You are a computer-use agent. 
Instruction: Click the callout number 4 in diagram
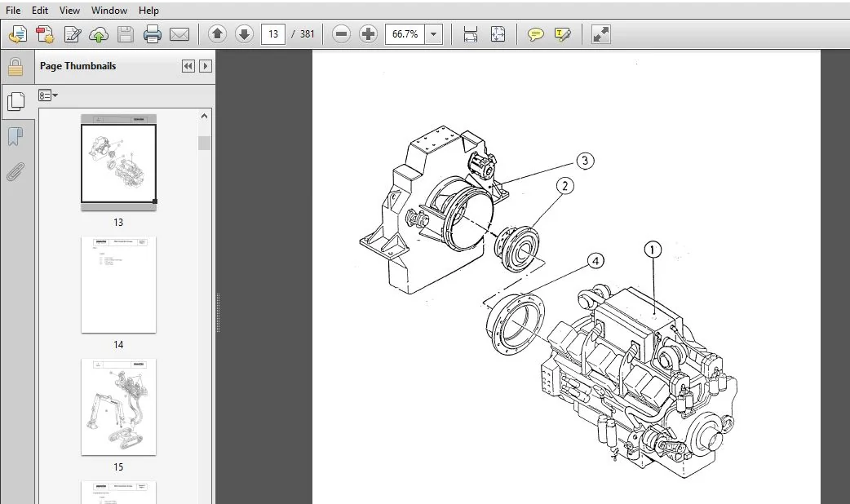tap(595, 261)
